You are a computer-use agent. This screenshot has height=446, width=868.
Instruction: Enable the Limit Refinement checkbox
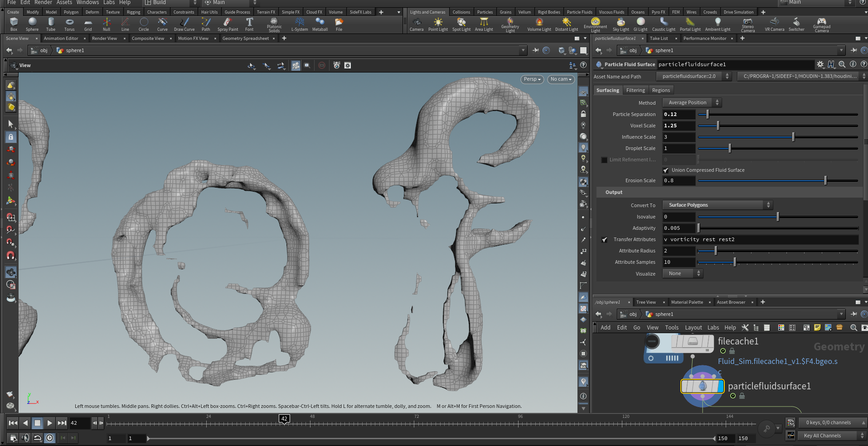click(x=604, y=160)
